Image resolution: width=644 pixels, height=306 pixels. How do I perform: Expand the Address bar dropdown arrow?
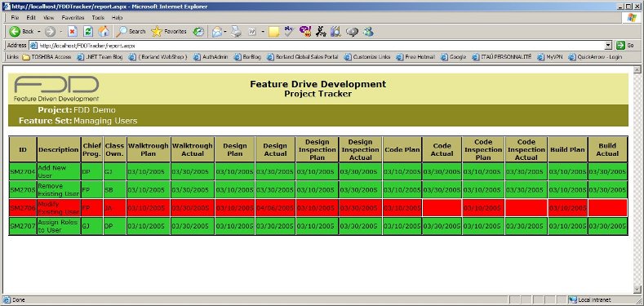click(x=608, y=45)
